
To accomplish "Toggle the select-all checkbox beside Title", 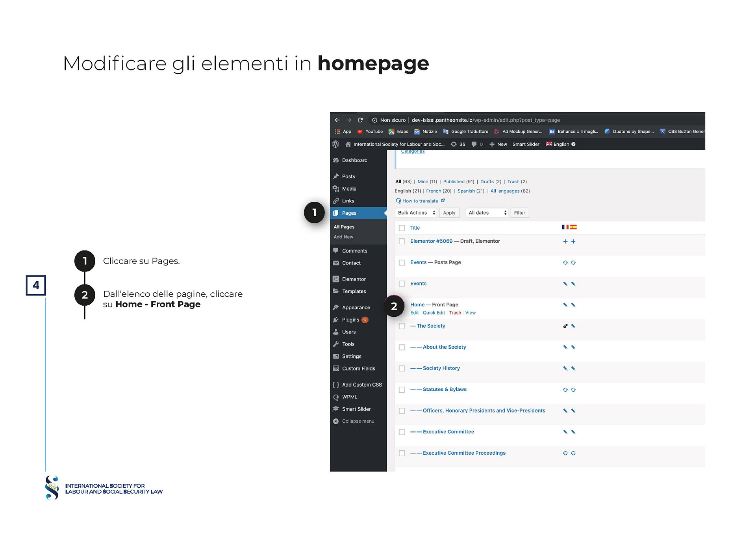I will click(402, 228).
